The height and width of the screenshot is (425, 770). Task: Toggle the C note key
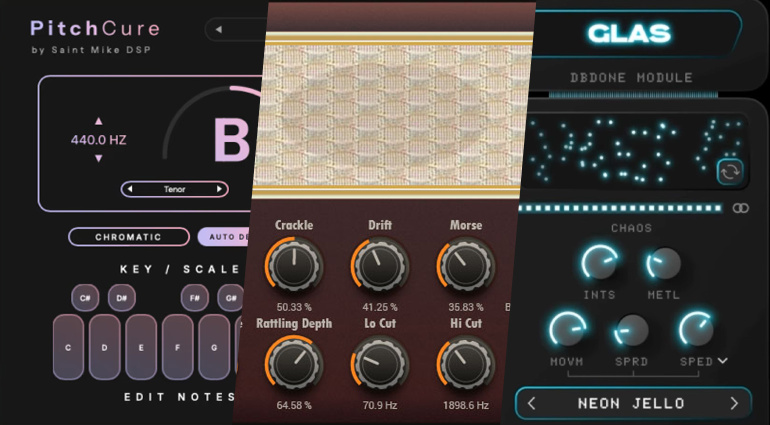(68, 347)
